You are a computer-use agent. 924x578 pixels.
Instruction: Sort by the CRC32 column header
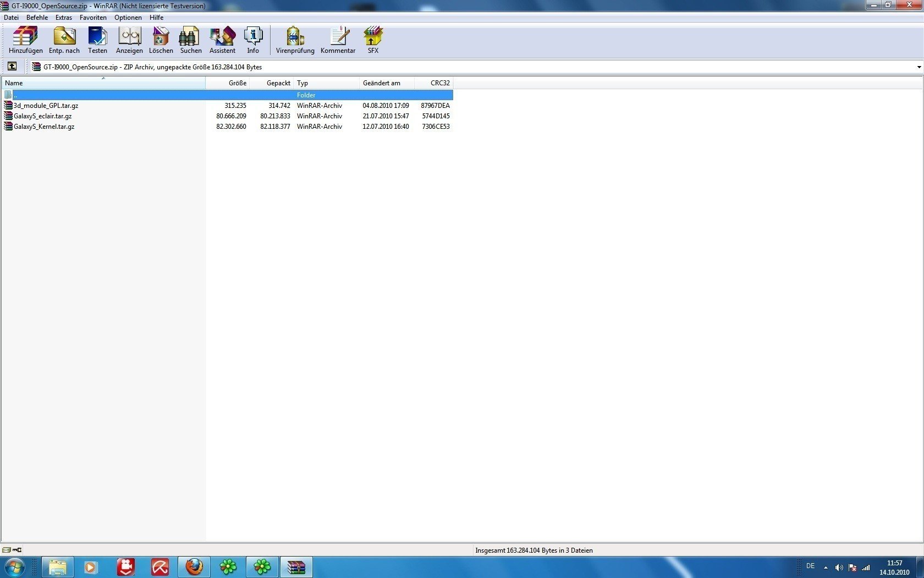(433, 83)
